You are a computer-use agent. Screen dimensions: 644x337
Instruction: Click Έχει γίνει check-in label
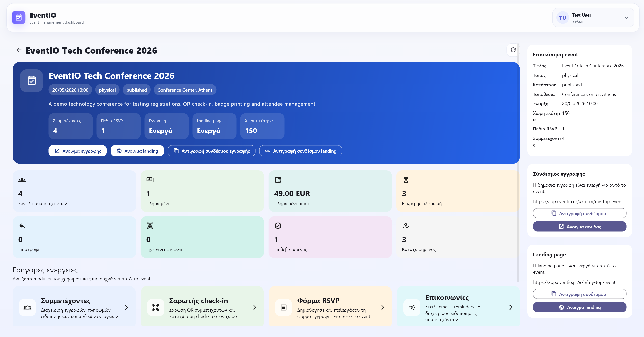(165, 249)
